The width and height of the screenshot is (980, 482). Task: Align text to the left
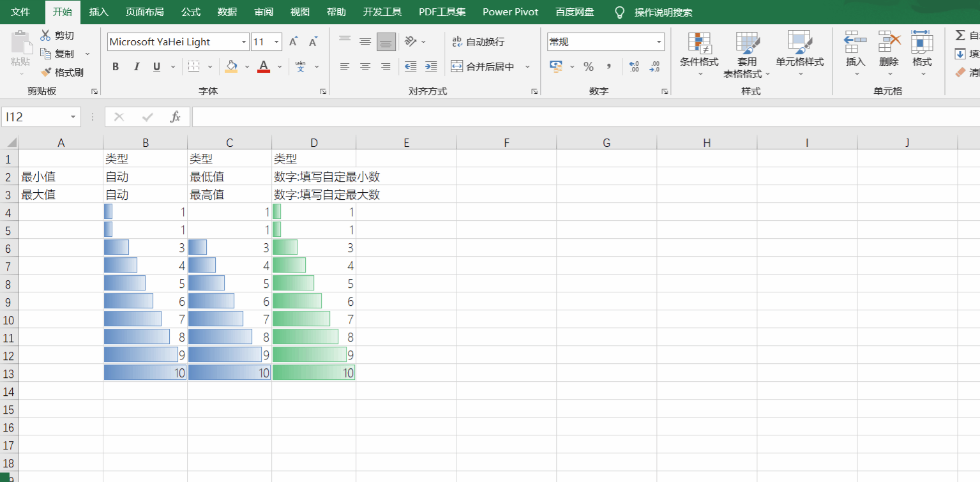[x=345, y=66]
